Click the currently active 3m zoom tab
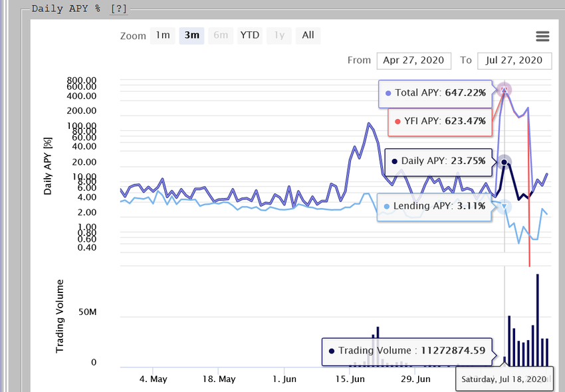The image size is (565, 392). coord(191,36)
